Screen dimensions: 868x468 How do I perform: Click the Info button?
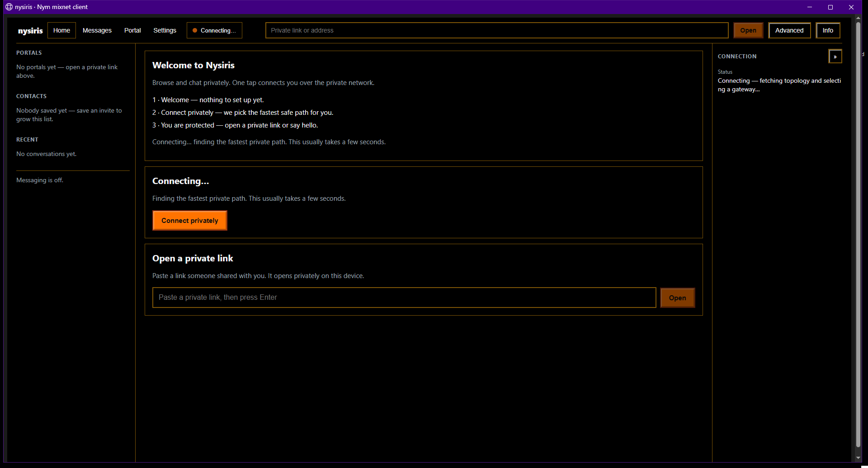click(828, 30)
